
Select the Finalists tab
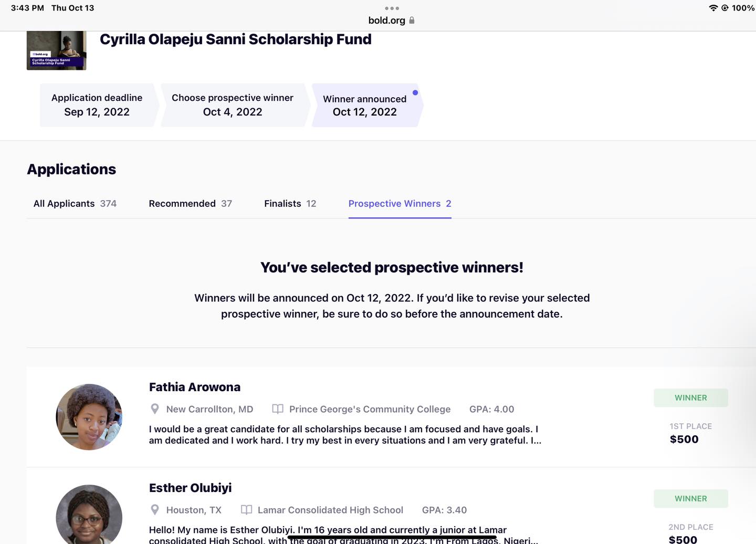pos(290,204)
